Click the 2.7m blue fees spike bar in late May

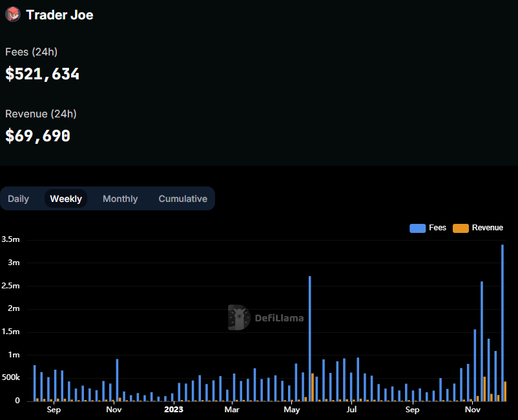click(310, 339)
